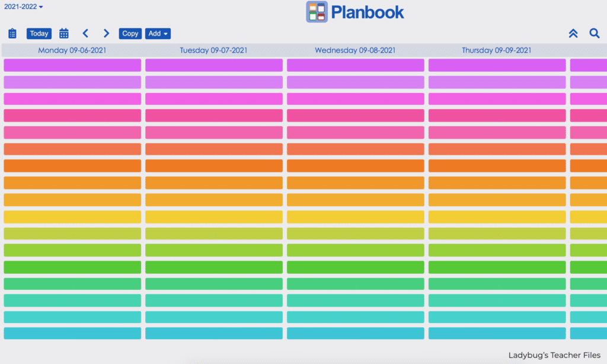The height and width of the screenshot is (364, 607).
Task: Open bottom blue lesson block on Thursday
Action: 497,333
